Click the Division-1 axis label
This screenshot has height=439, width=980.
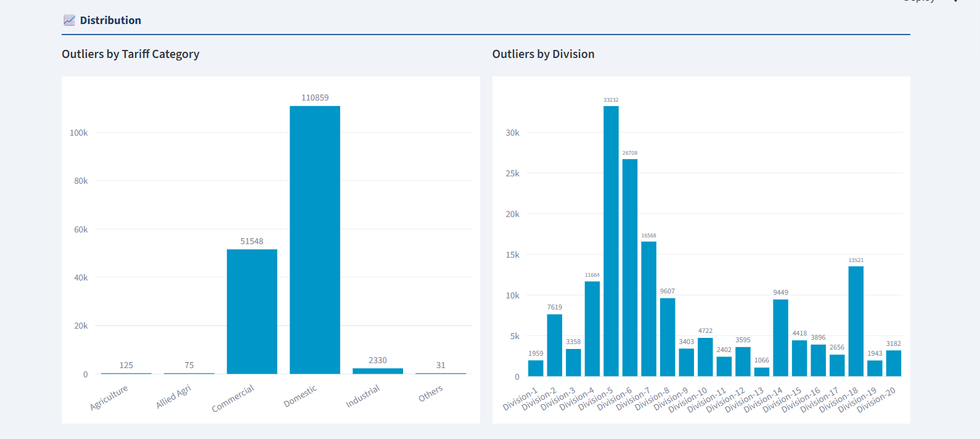tap(520, 398)
